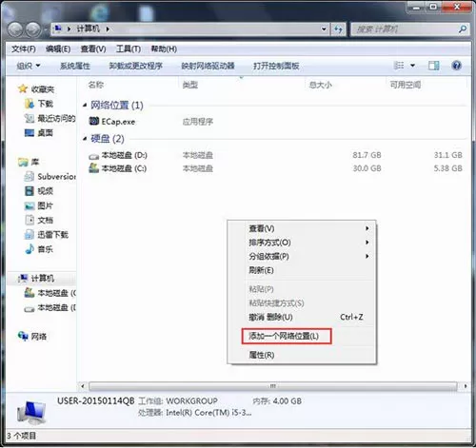
Task: Click the 文档 library icon
Action: tap(30, 220)
